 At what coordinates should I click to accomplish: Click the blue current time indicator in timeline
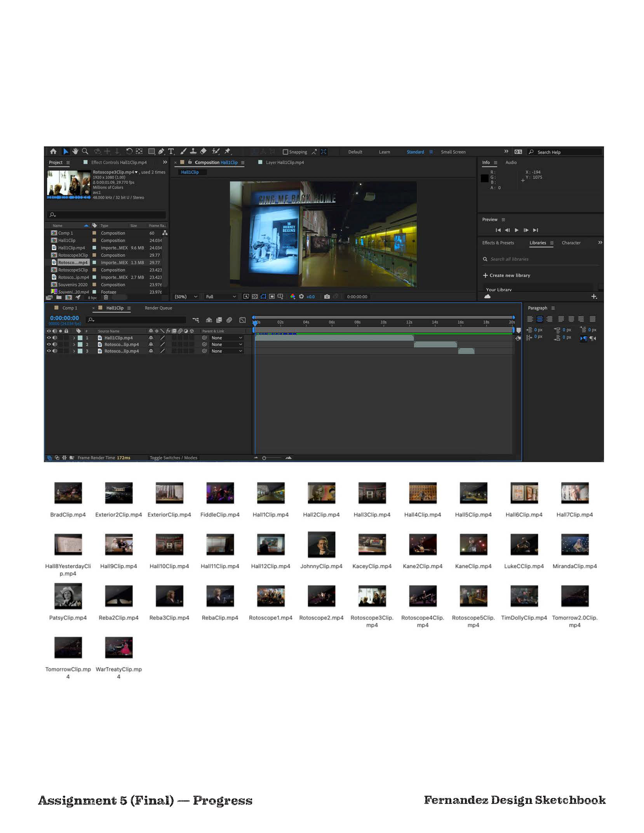[x=254, y=323]
